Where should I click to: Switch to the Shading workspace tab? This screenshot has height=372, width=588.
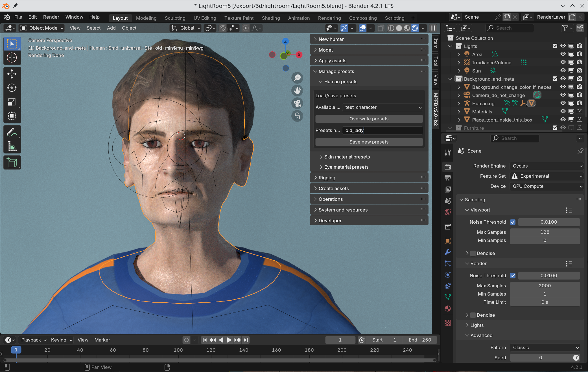[x=271, y=18]
